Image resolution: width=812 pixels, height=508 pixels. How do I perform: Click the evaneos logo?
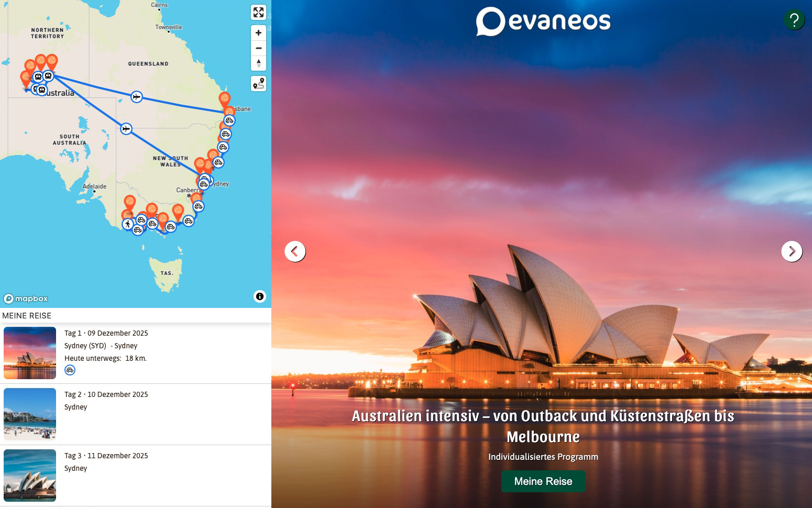(543, 21)
